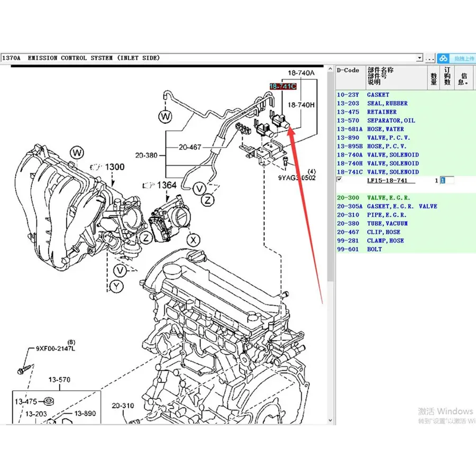This screenshot has height=476, width=476.
Task: Click the ellipsis (...) browse icon beside the dropdown
Action: click(x=429, y=58)
